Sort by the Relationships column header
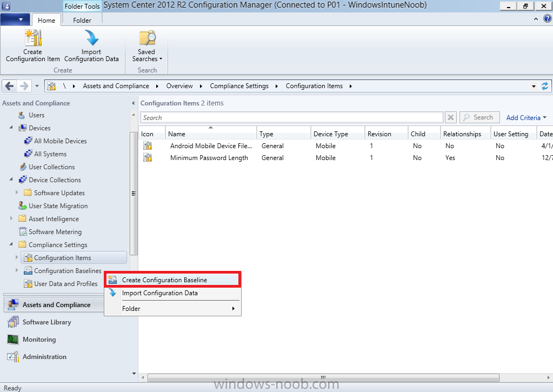The height and width of the screenshot is (392, 553). click(465, 133)
